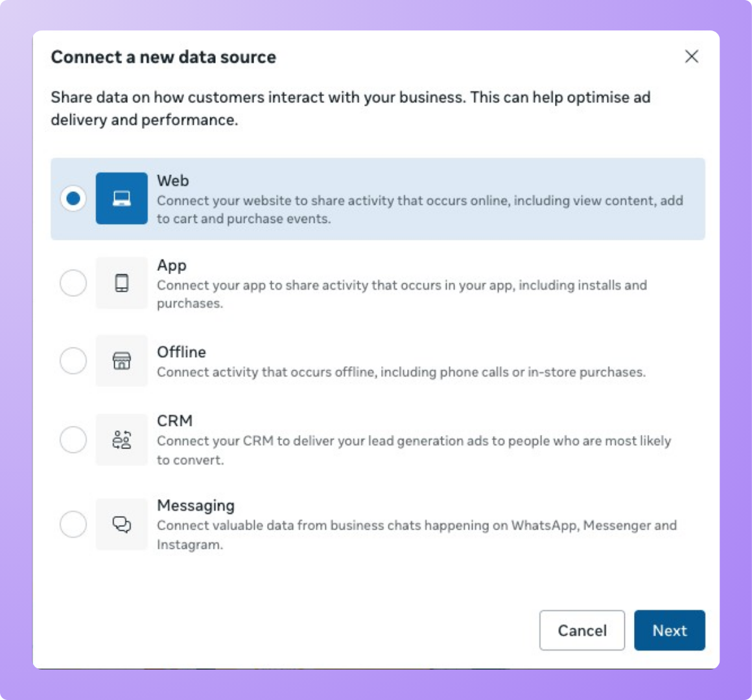
Task: Select the Web radio button
Action: pyautogui.click(x=73, y=198)
